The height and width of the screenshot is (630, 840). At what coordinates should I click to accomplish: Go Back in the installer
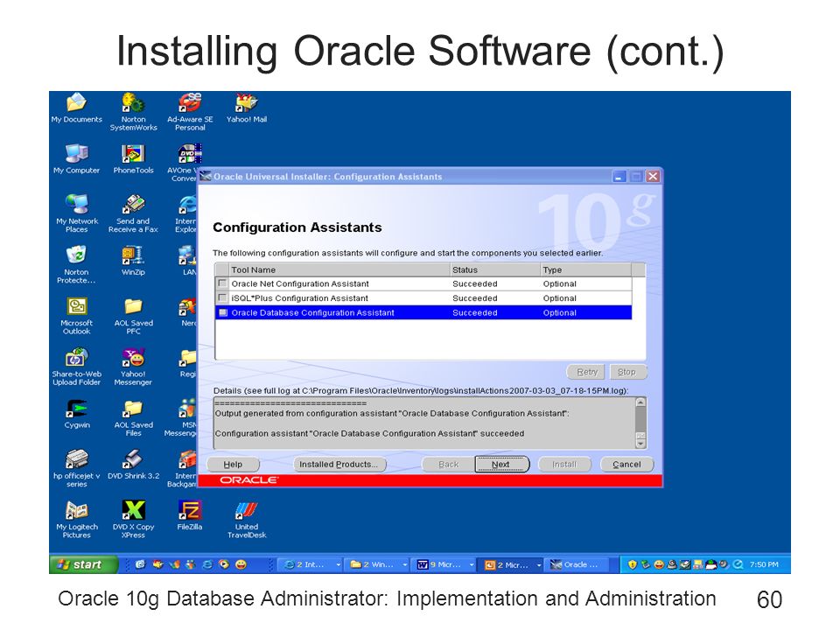coord(449,465)
